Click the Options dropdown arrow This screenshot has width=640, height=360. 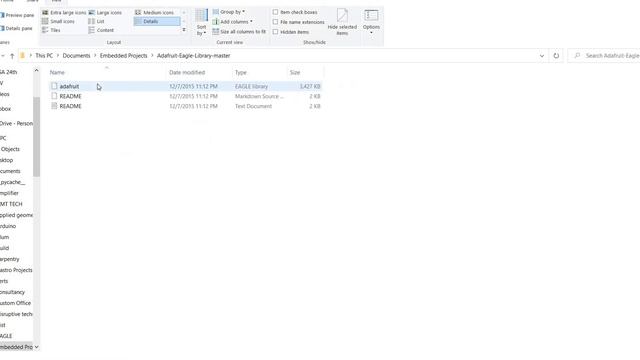pyautogui.click(x=371, y=33)
